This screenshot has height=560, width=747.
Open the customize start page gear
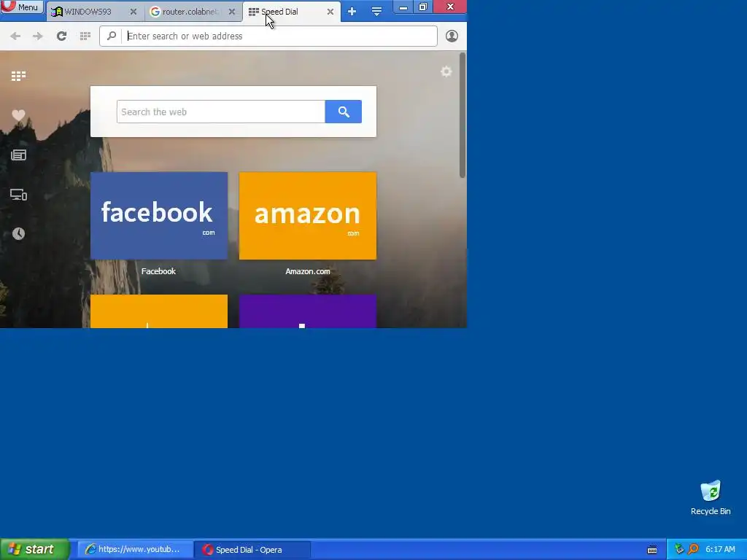446,72
